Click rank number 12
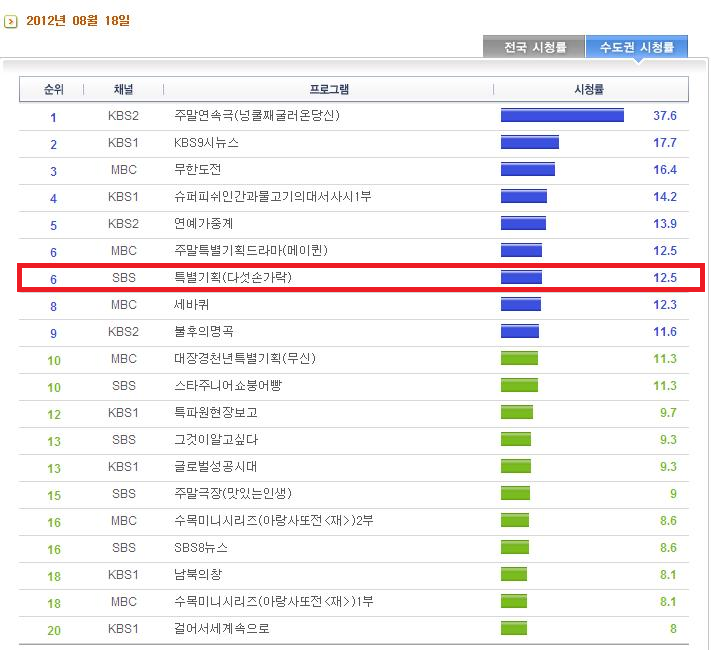 [x=54, y=415]
